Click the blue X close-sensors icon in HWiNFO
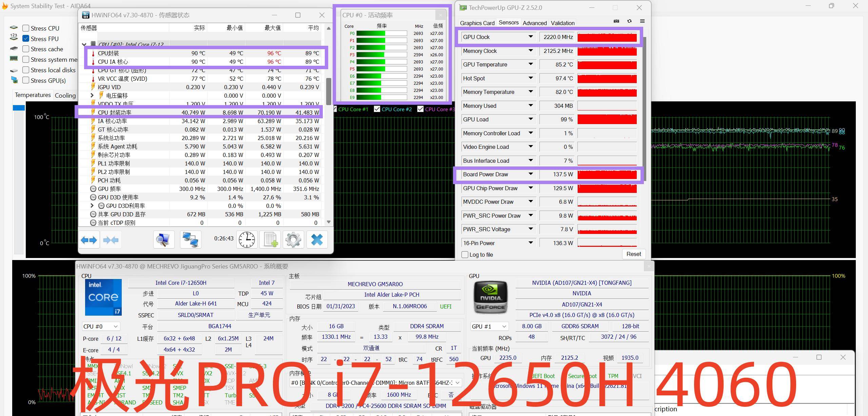 [317, 240]
